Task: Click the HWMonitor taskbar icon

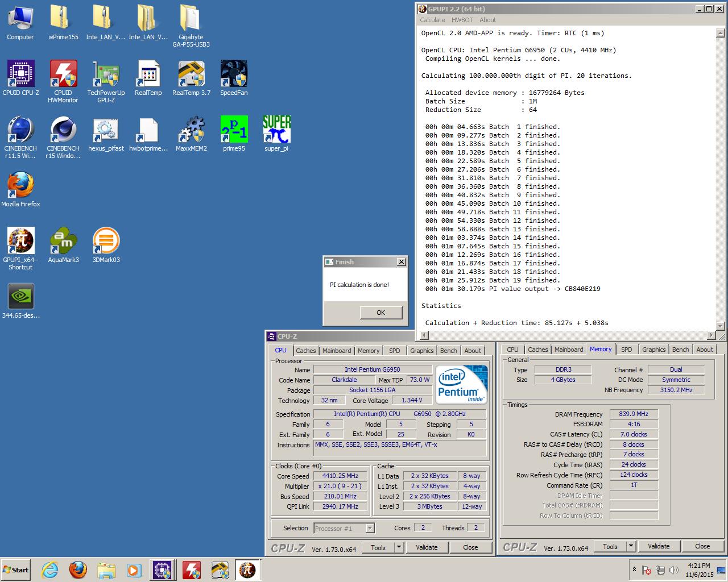Action: 191,569
